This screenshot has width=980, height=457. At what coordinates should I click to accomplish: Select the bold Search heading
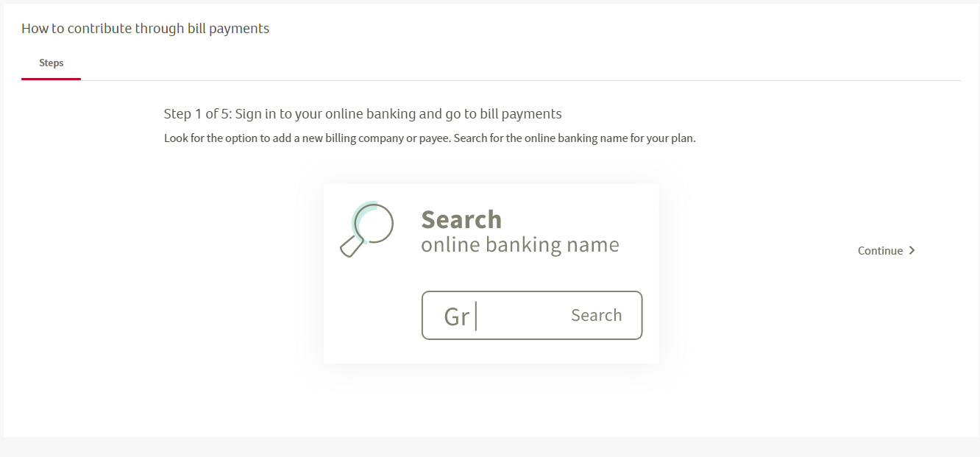(461, 219)
